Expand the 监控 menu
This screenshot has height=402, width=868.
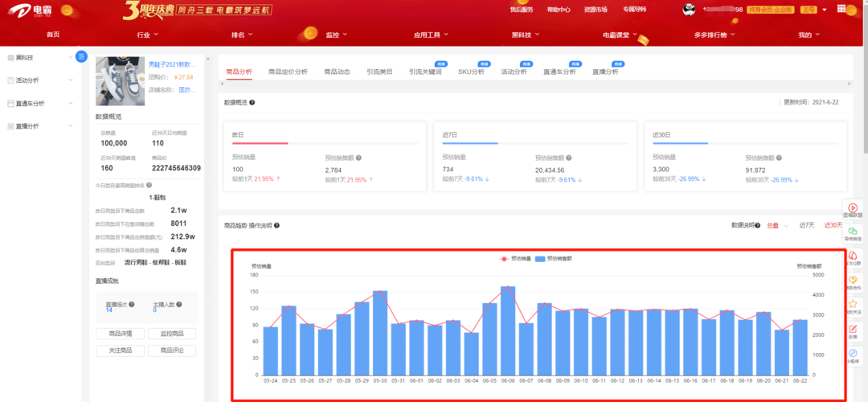[337, 35]
